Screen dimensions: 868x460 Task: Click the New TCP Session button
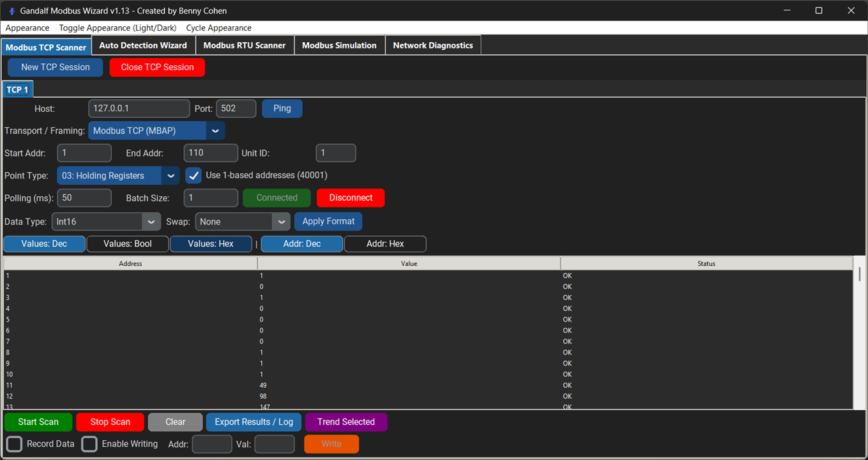(56, 67)
